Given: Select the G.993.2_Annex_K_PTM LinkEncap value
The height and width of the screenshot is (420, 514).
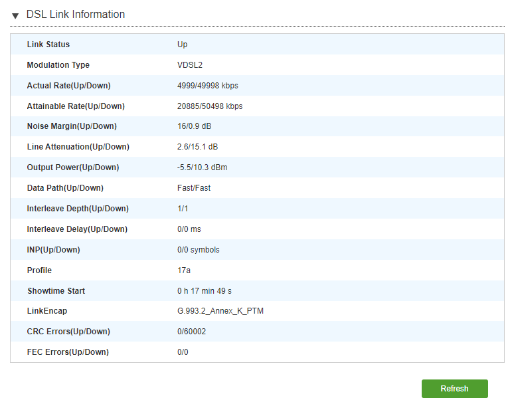Looking at the screenshot, I should tap(220, 311).
